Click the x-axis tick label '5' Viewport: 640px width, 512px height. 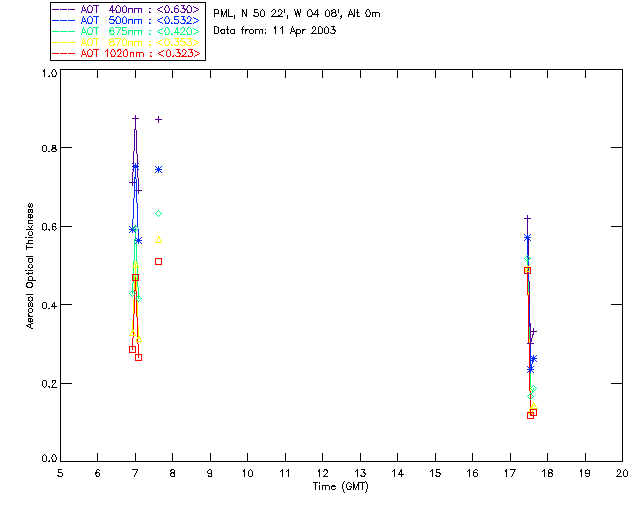(x=60, y=473)
